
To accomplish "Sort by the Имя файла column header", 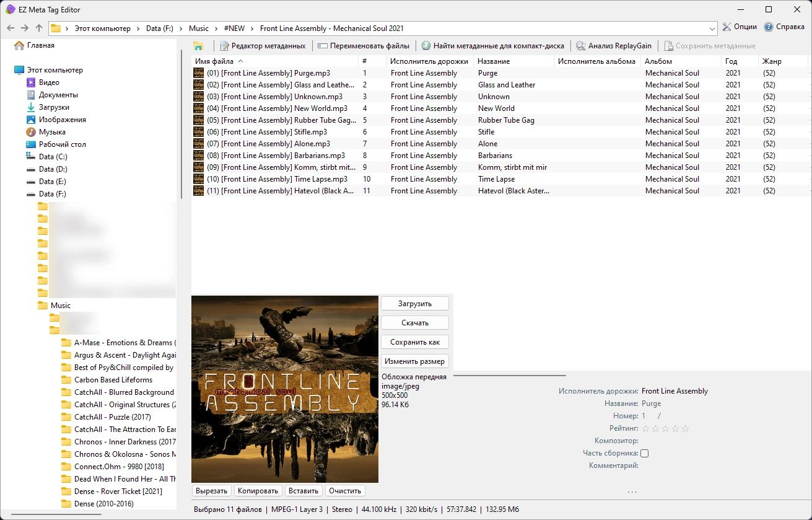I will pos(275,61).
